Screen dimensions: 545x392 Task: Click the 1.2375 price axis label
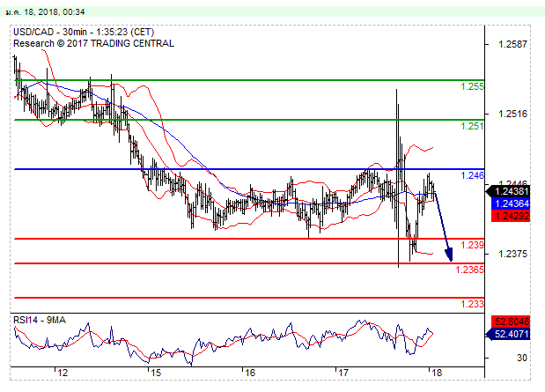point(512,254)
